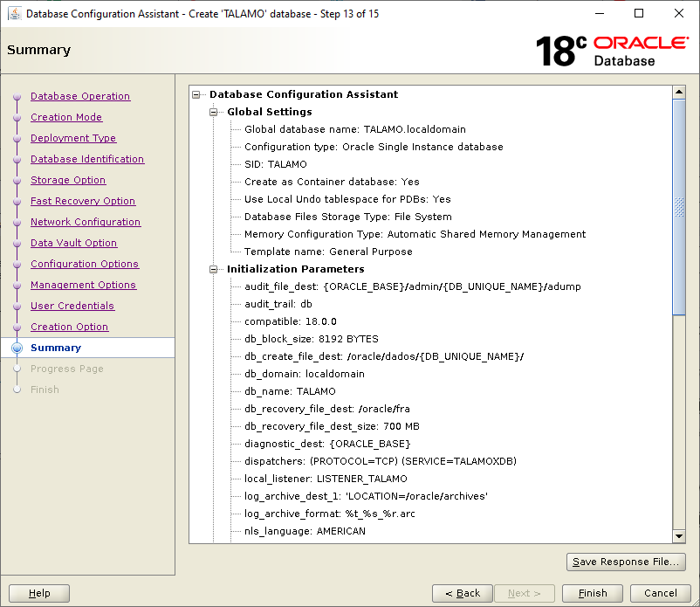Select db_recovery_file_dest_size: 700 MB row
This screenshot has width=700, height=607.
tap(332, 426)
